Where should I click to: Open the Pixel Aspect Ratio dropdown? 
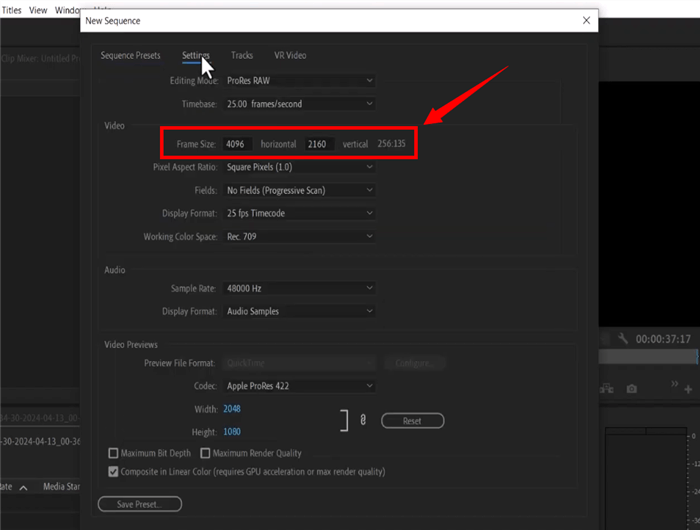point(300,167)
